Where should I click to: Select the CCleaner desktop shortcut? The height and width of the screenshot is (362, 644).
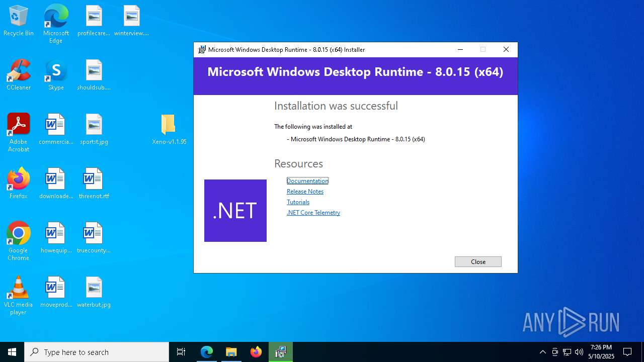pos(19,75)
